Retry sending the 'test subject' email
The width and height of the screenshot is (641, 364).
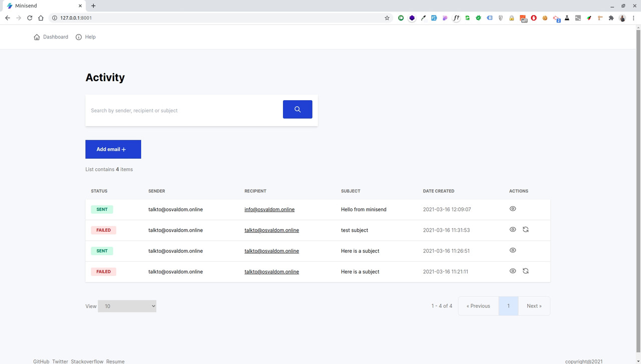coord(526,229)
